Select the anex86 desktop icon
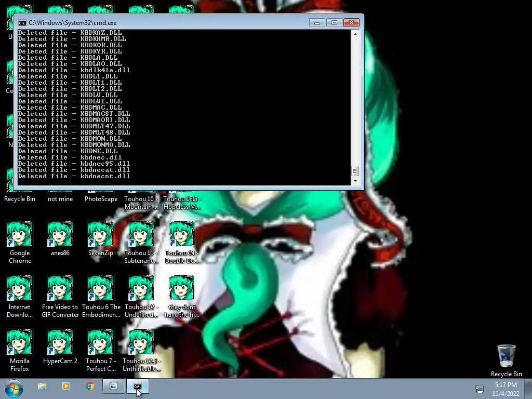 coord(60,238)
